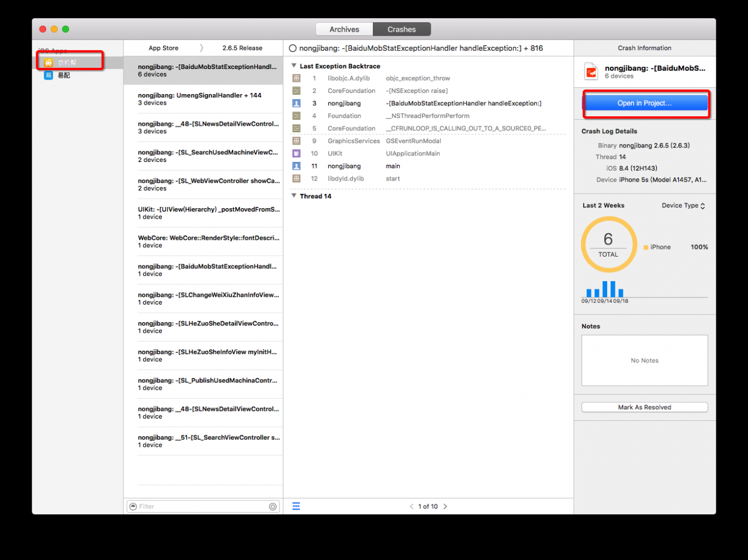
Task: Select the __NSThreadPerformPerform frame
Action: click(428, 116)
